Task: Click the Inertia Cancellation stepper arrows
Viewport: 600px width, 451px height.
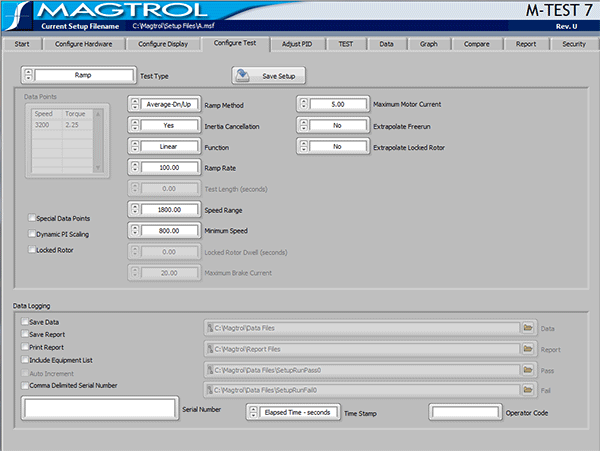Action: pyautogui.click(x=135, y=125)
